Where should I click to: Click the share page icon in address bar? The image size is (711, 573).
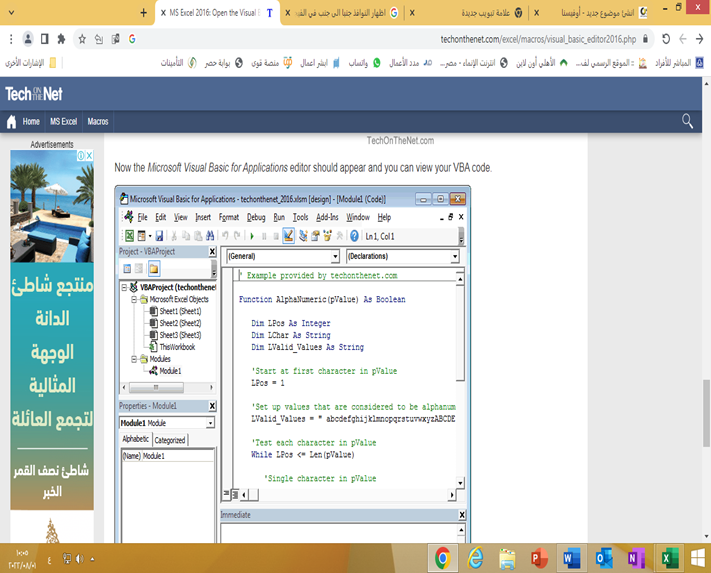(99, 39)
